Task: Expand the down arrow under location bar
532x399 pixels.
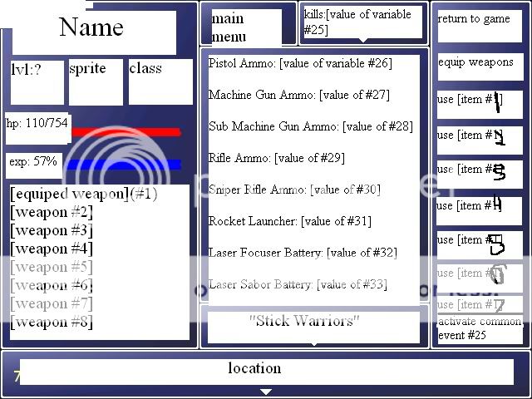Action: (265, 391)
